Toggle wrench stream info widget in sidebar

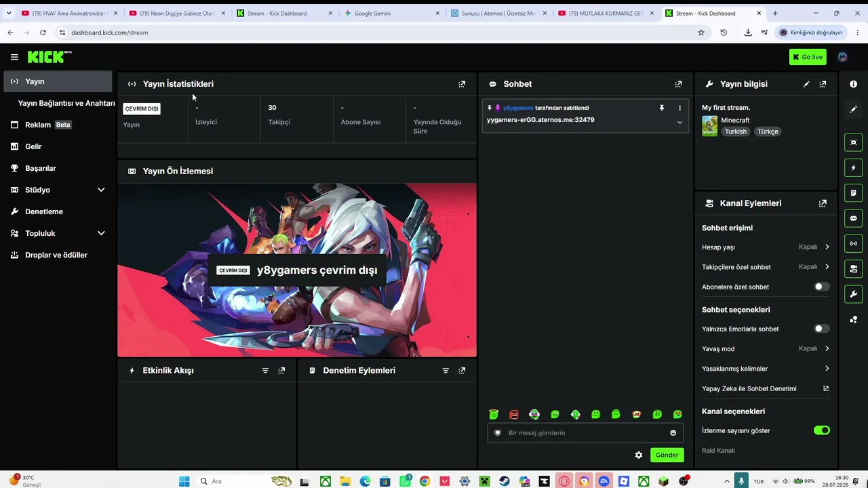853,294
